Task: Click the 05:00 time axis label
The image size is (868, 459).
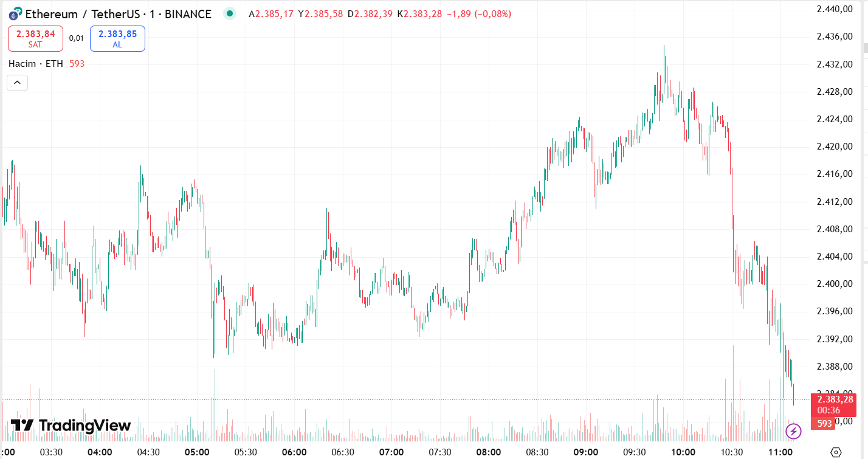Action: coord(197,452)
